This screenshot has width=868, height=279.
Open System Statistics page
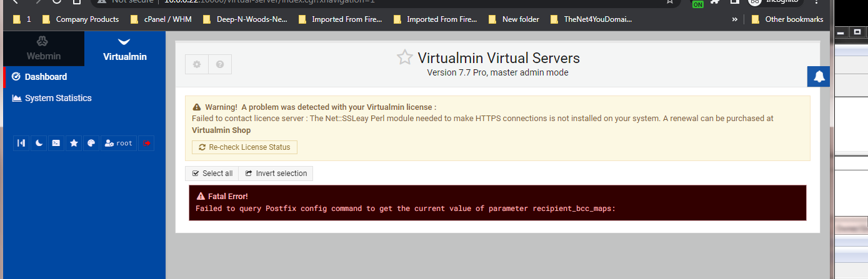[57, 98]
